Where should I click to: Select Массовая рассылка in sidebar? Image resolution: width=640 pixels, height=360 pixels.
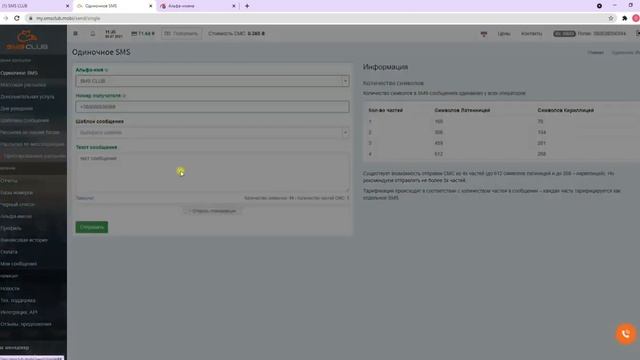tap(23, 85)
